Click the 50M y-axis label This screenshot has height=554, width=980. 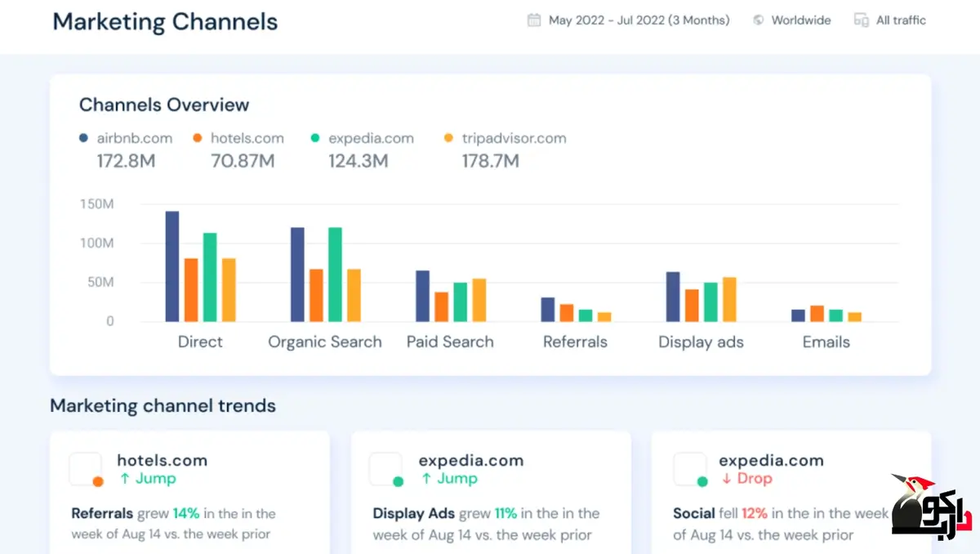tap(100, 283)
